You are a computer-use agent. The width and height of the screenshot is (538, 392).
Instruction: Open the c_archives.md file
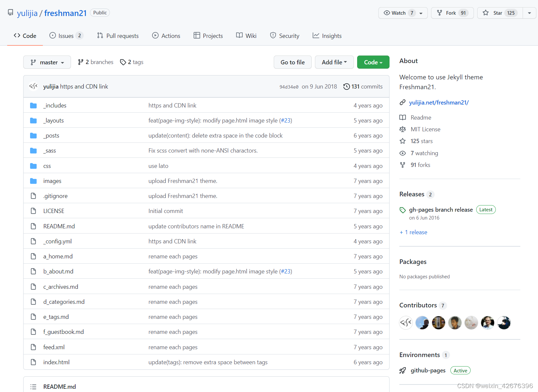pyautogui.click(x=61, y=287)
